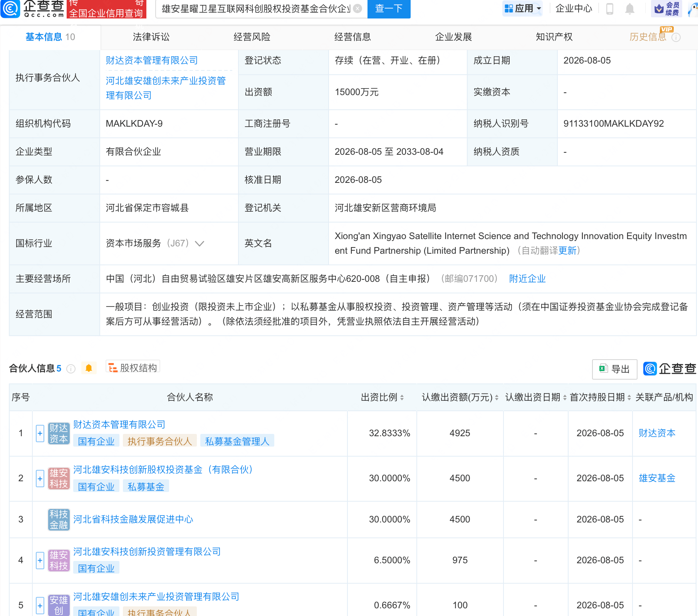
Task: Click the 查一下 search button
Action: point(389,8)
